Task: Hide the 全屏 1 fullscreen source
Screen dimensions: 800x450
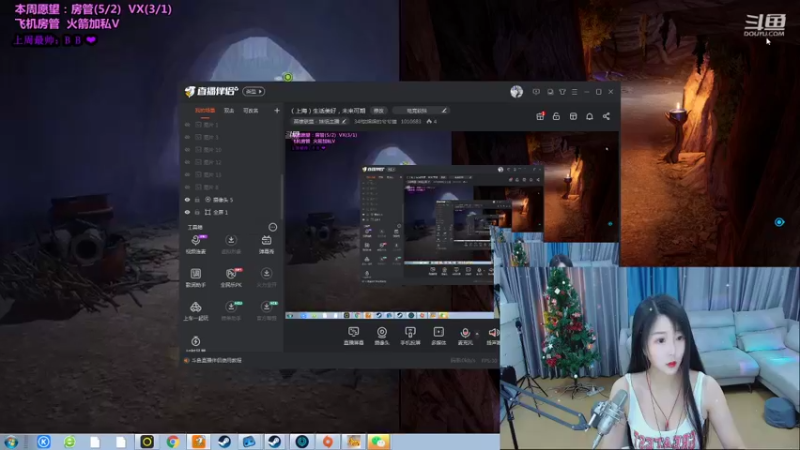Action: pos(187,212)
